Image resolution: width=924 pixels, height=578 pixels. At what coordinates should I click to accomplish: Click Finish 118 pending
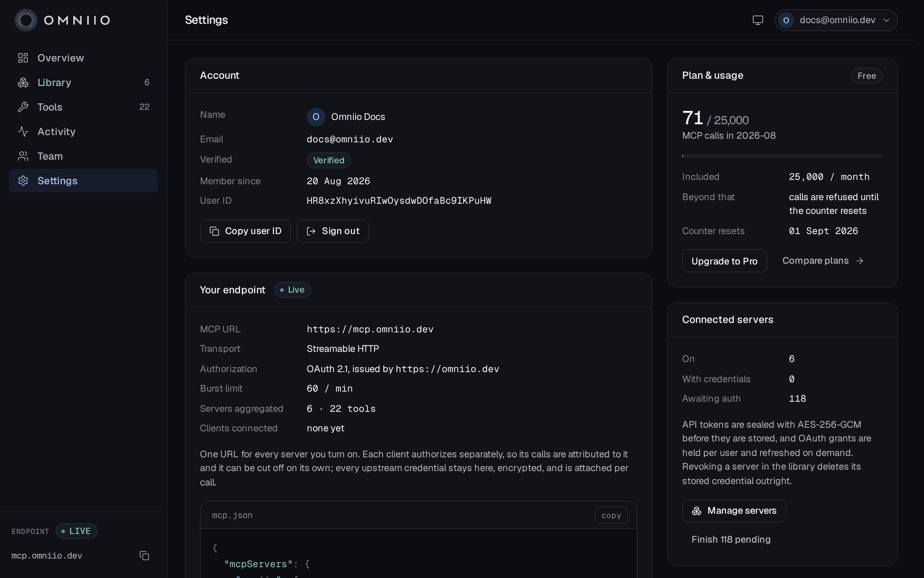(731, 539)
